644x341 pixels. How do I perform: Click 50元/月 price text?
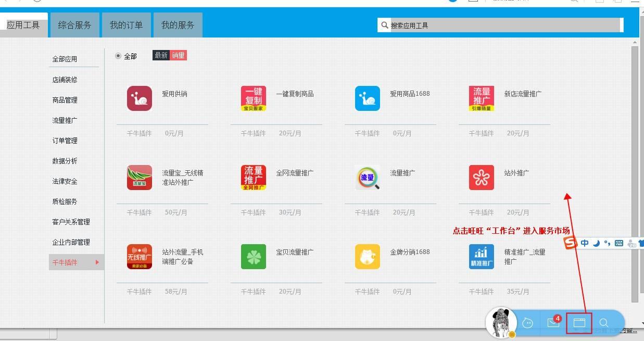(x=176, y=212)
